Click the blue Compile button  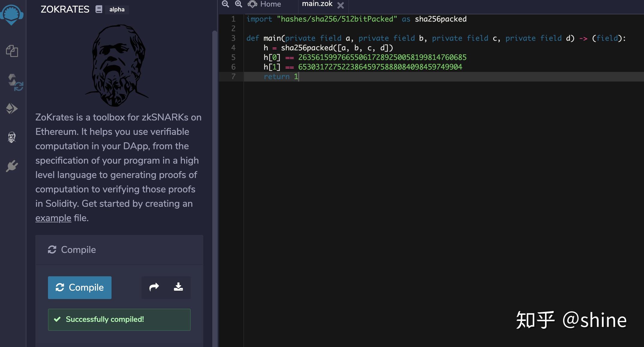pos(80,288)
